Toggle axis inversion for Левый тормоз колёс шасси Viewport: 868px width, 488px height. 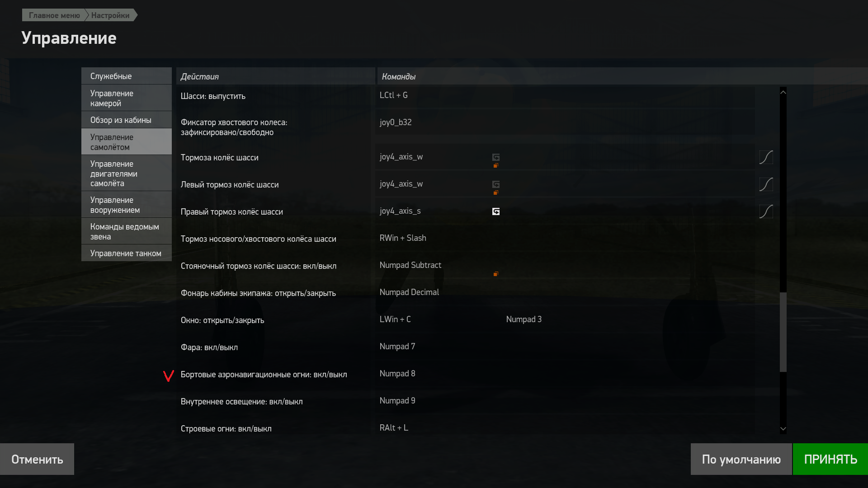click(x=496, y=184)
